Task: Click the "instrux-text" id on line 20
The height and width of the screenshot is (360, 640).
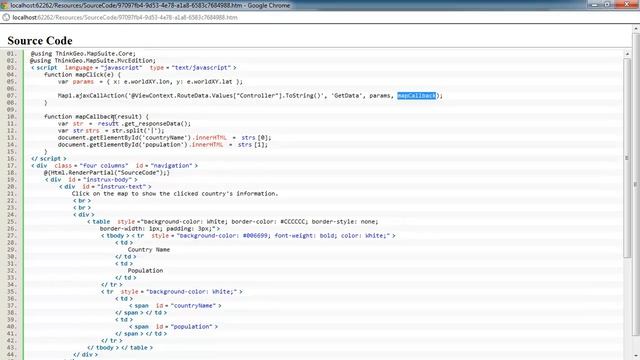Action: coord(121,187)
